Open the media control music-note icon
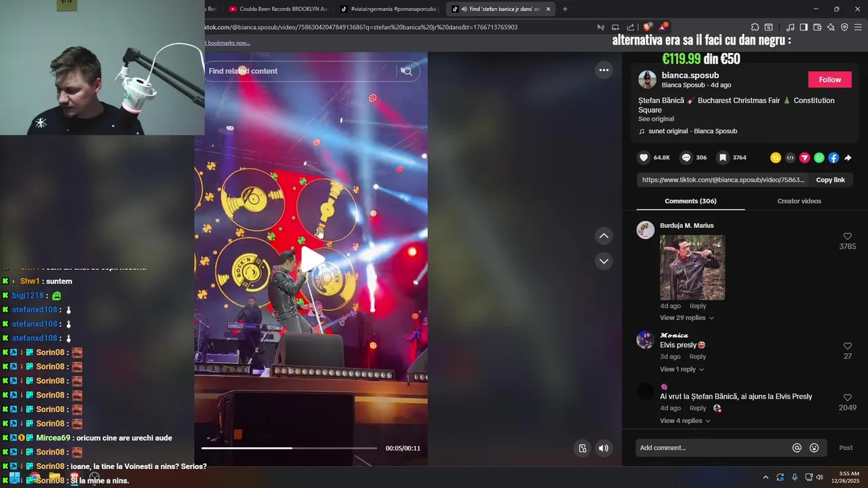Viewport: 868px width, 488px height. (790, 27)
